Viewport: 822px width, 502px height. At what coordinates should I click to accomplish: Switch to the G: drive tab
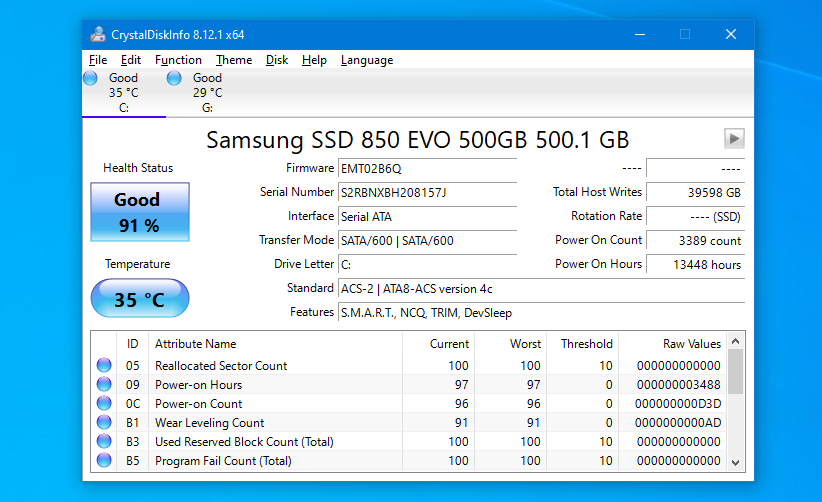tap(208, 93)
